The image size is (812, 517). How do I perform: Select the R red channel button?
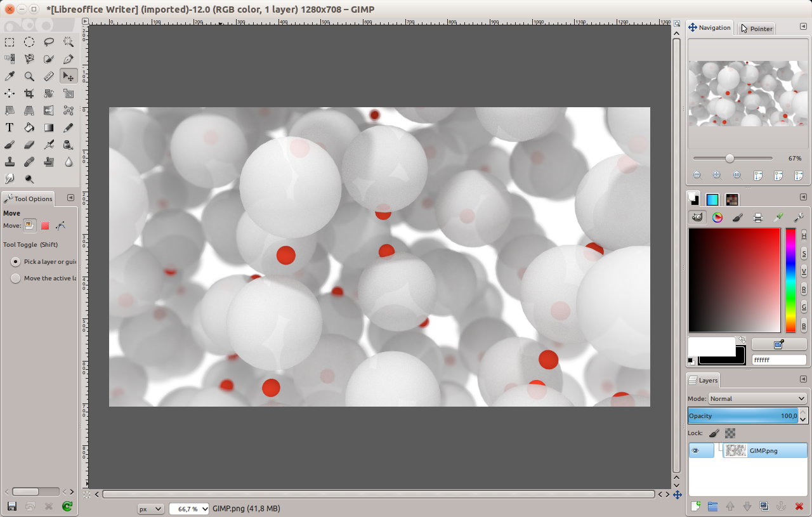coord(804,289)
